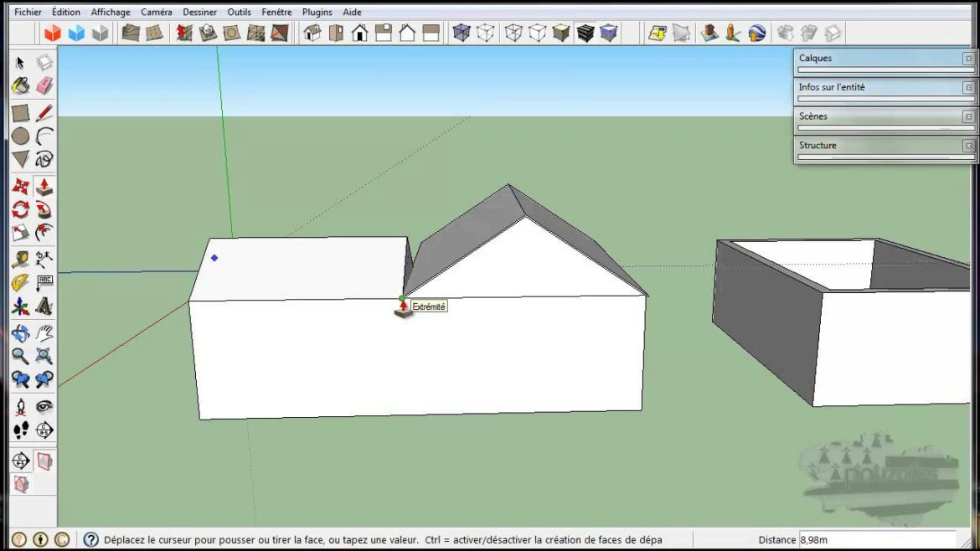The image size is (980, 551).
Task: Choose the Rectangle drawing tool
Action: (18, 111)
